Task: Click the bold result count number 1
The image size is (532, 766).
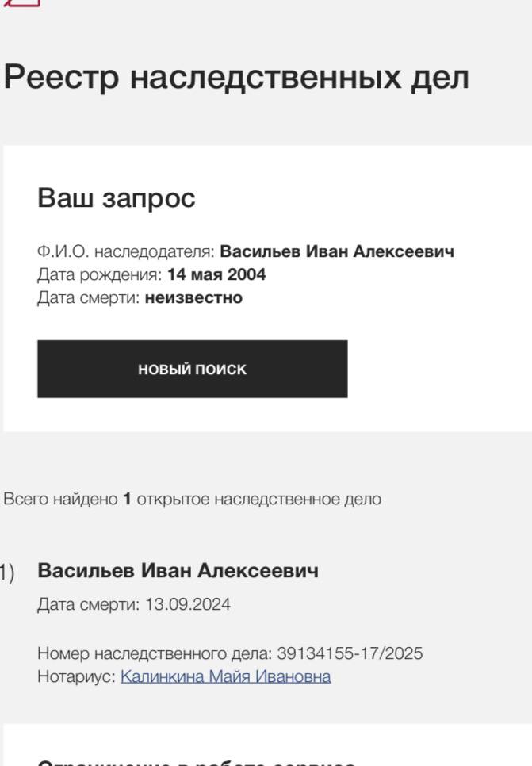Action: pyautogui.click(x=127, y=500)
